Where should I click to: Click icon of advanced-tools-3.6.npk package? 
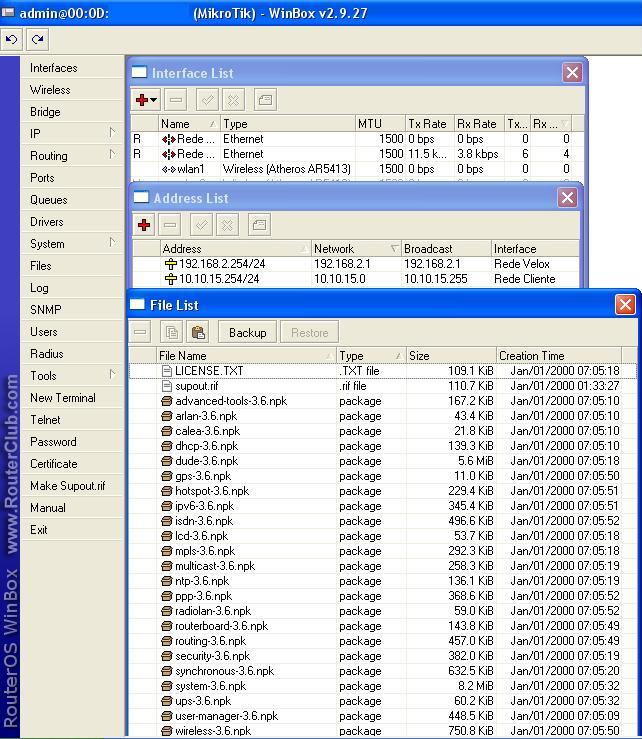pos(166,401)
